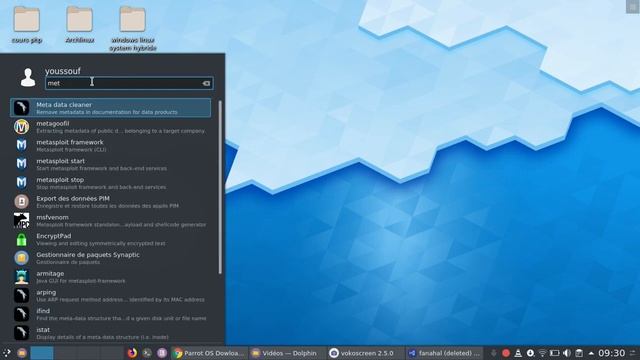Select the arping result
The image size is (640, 360).
(111, 296)
